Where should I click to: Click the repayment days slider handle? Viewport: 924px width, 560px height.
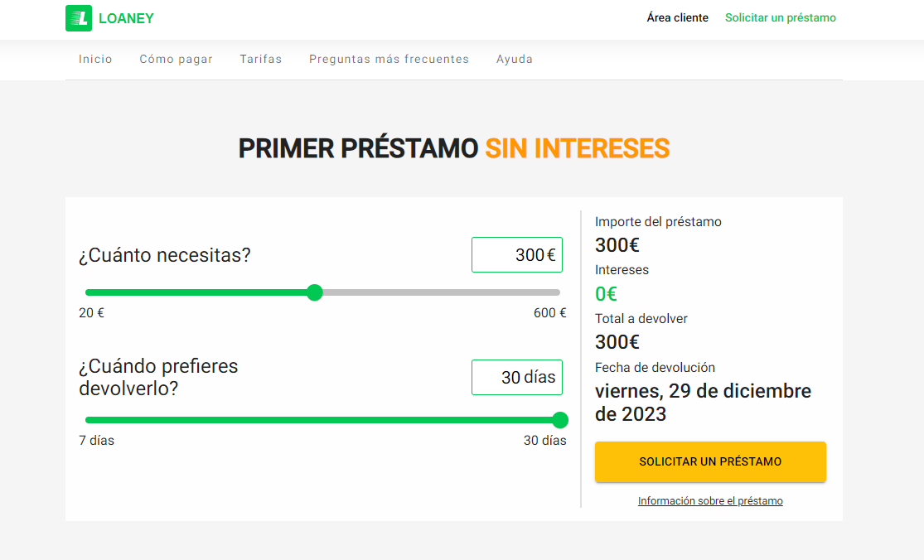[560, 420]
